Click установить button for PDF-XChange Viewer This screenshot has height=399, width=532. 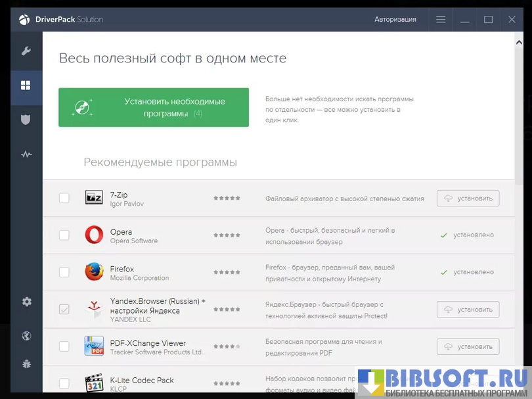click(468, 346)
